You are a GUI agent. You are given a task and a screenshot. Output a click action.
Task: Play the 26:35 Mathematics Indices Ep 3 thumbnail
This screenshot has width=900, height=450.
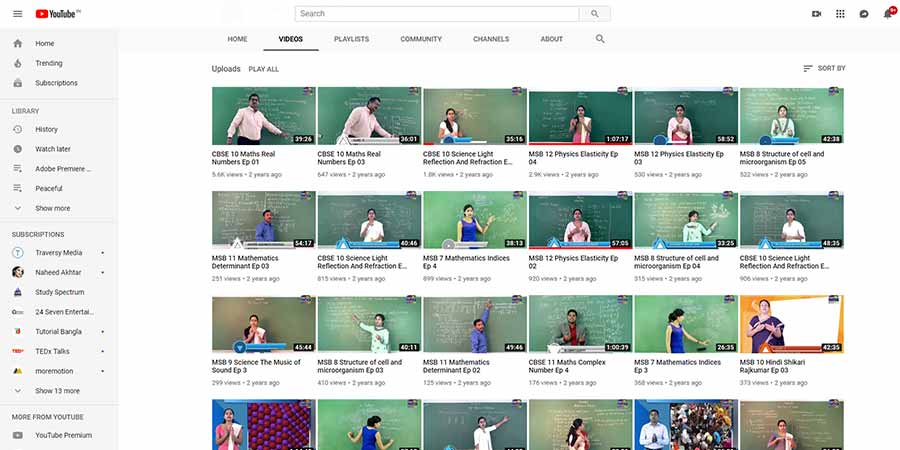(x=686, y=324)
